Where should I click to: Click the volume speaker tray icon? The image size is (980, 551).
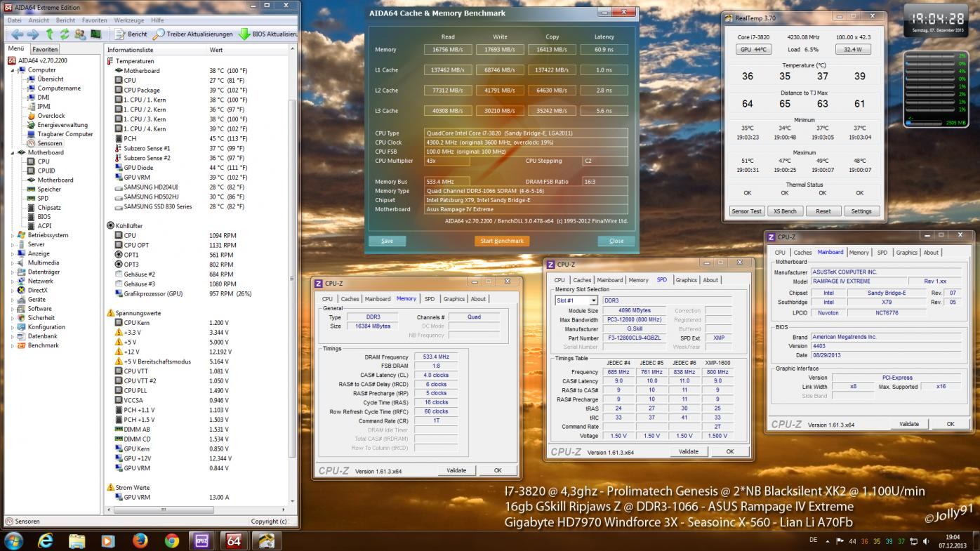click(927, 541)
